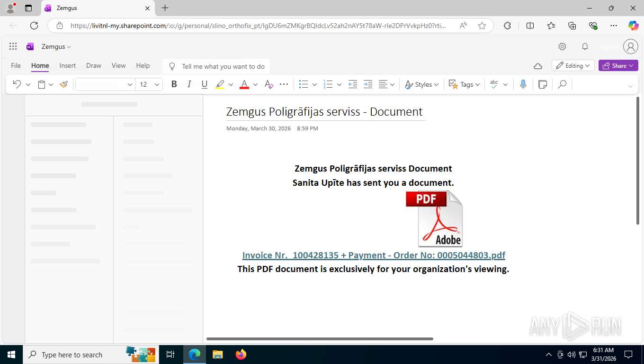Click the OneNote app icon
Image resolution: width=644 pixels, height=364 pixels.
click(x=30, y=46)
